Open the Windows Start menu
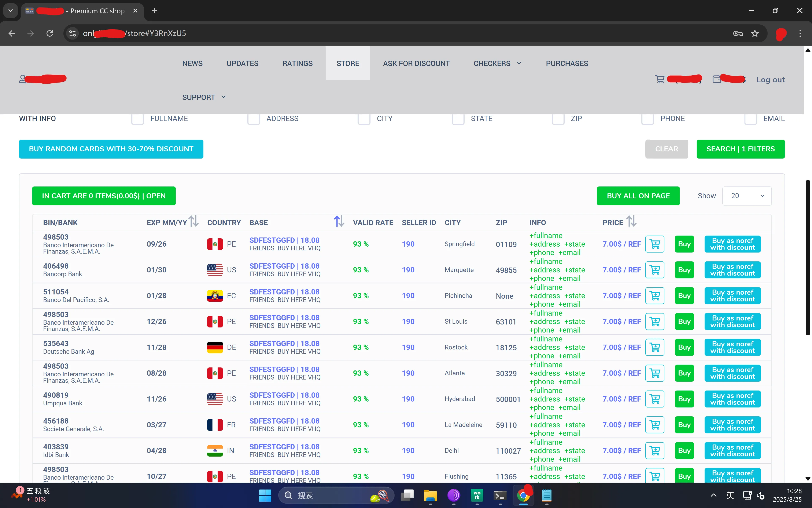 point(265,495)
